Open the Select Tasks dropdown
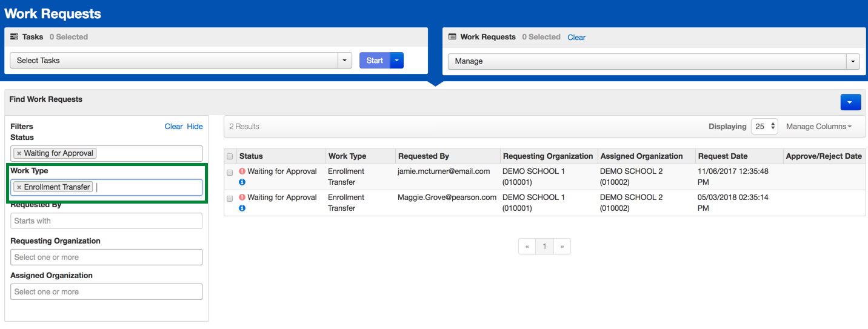 (345, 61)
